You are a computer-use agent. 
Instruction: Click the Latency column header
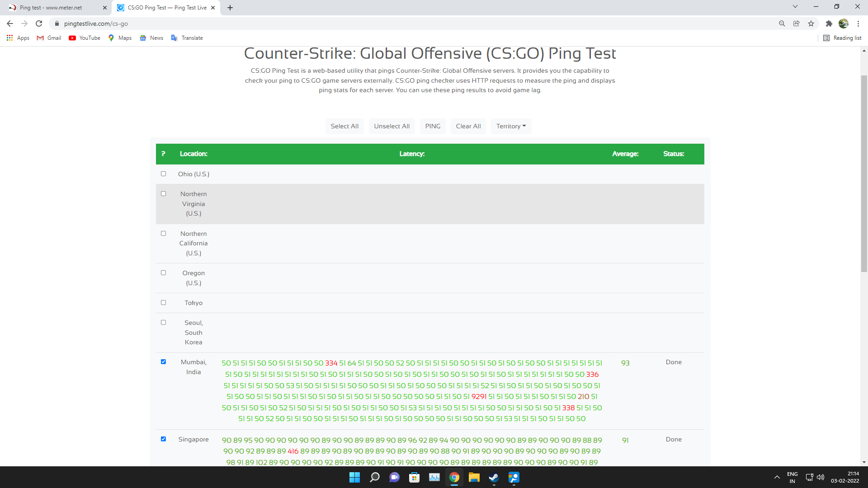(x=412, y=154)
